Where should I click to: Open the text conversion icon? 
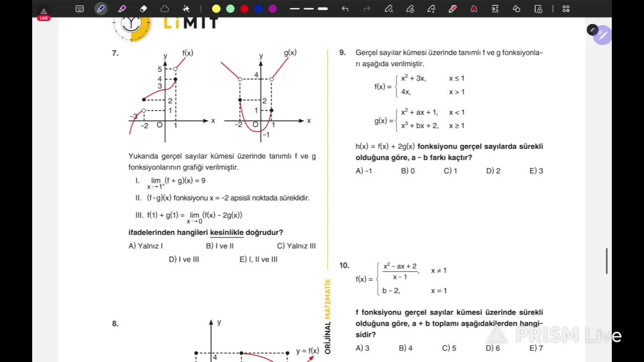(x=495, y=9)
